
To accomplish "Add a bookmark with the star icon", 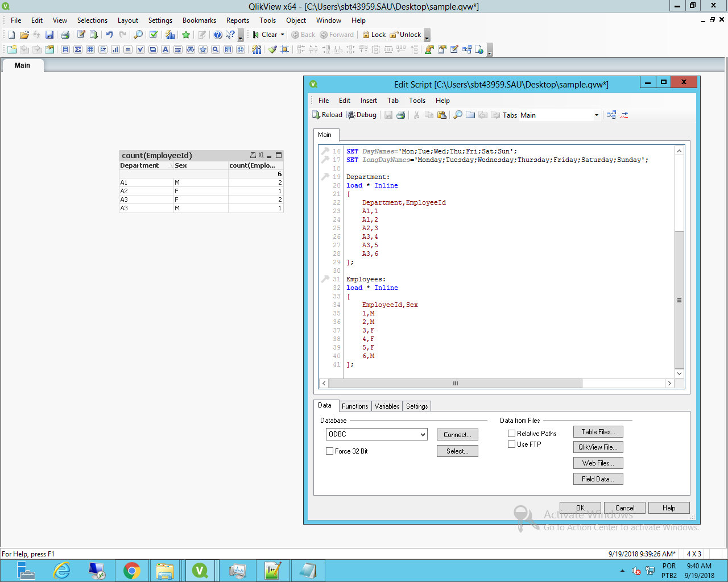I will click(186, 35).
